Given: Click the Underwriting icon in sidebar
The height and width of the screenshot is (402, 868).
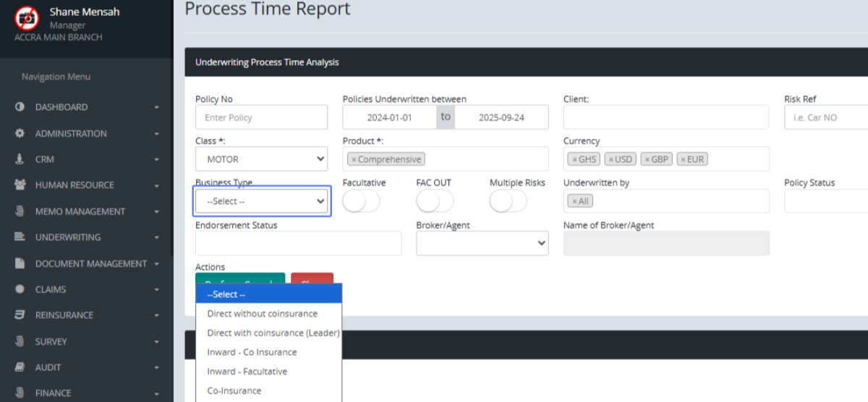Looking at the screenshot, I should pyautogui.click(x=20, y=237).
